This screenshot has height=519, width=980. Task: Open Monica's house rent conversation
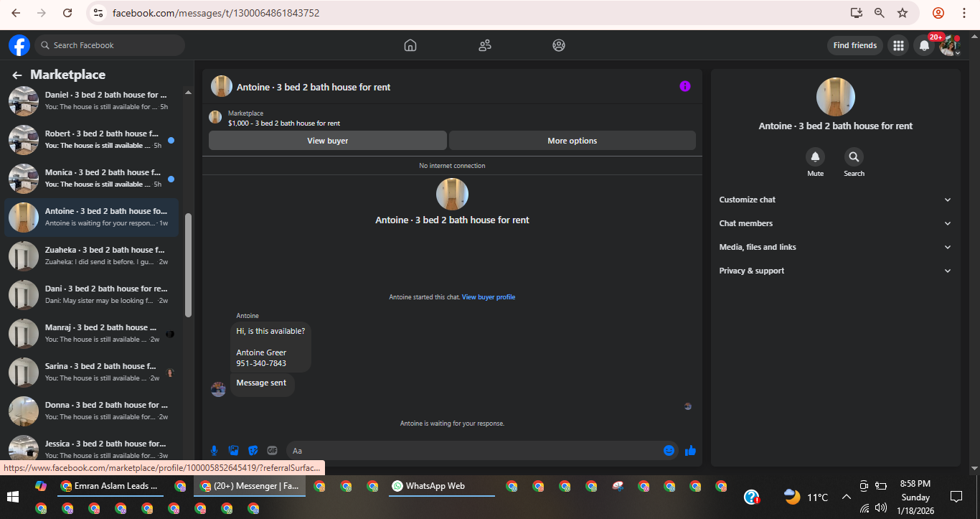click(x=92, y=178)
